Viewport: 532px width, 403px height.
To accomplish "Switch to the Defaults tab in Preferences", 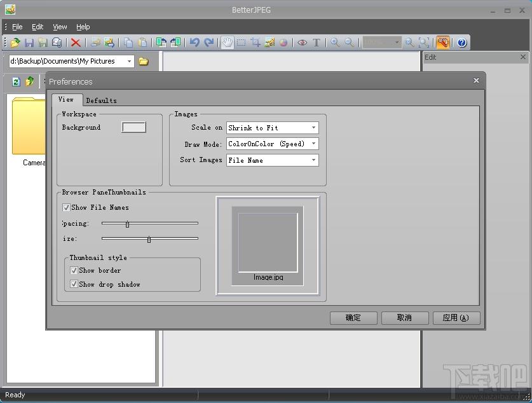I will point(102,100).
